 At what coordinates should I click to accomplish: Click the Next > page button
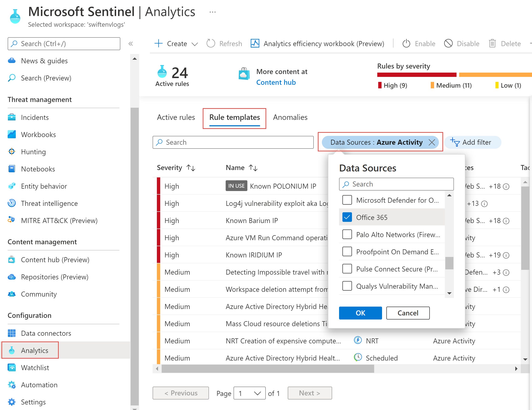310,393
